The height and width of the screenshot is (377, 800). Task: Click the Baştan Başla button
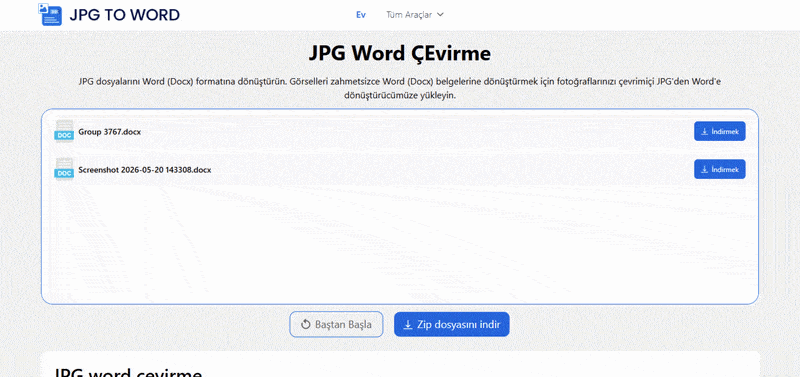click(x=336, y=324)
